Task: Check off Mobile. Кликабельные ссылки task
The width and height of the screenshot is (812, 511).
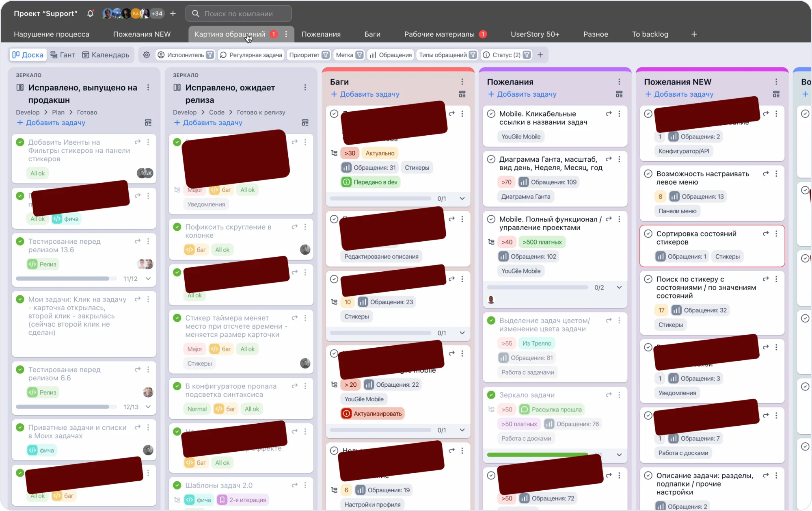Action: point(491,114)
